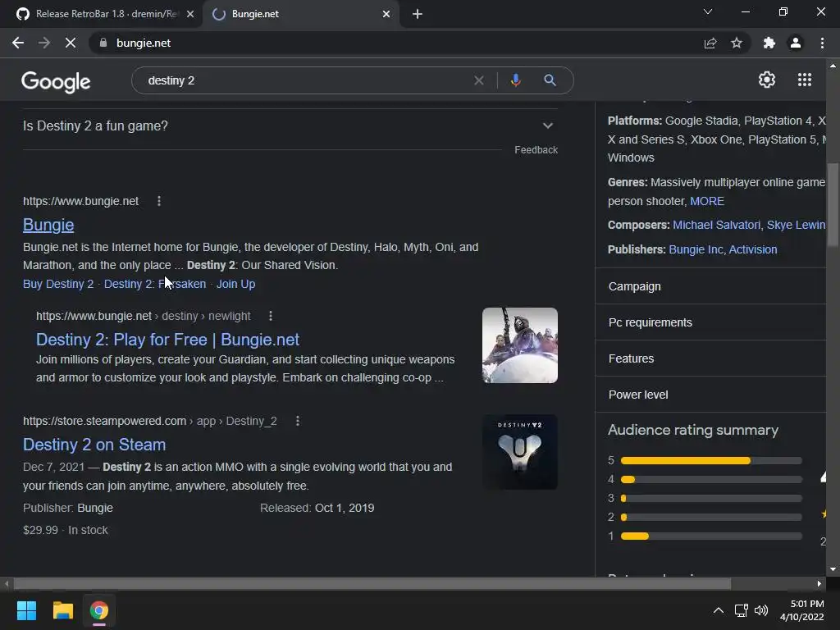Open Chrome three-dot menu
The height and width of the screenshot is (630, 840).
coord(822,43)
